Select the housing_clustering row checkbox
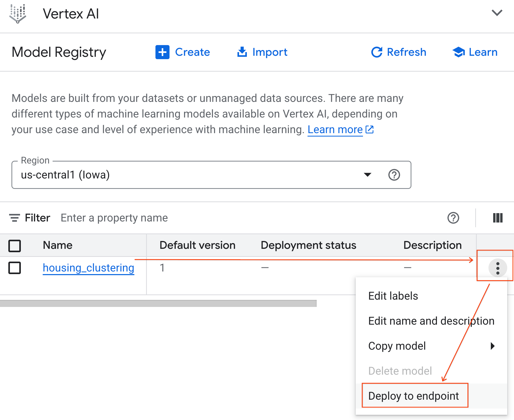 click(x=15, y=268)
